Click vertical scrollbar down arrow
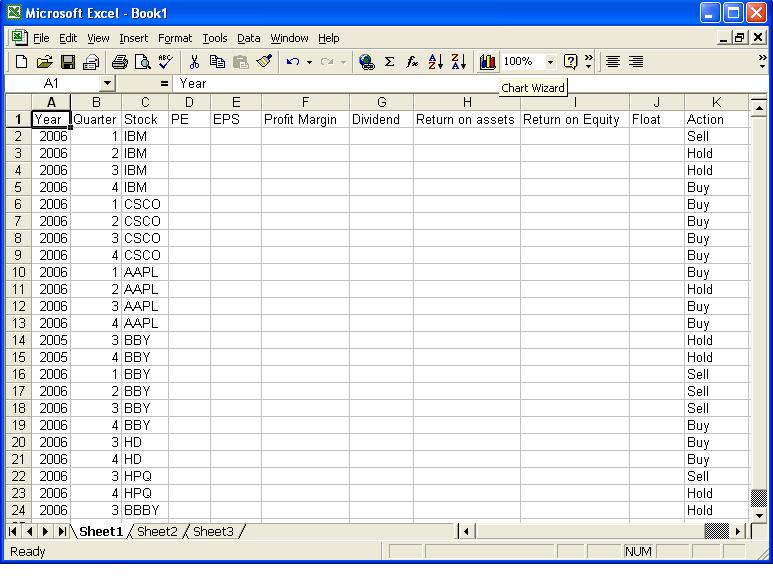Screen dimensions: 773x579 click(x=759, y=515)
